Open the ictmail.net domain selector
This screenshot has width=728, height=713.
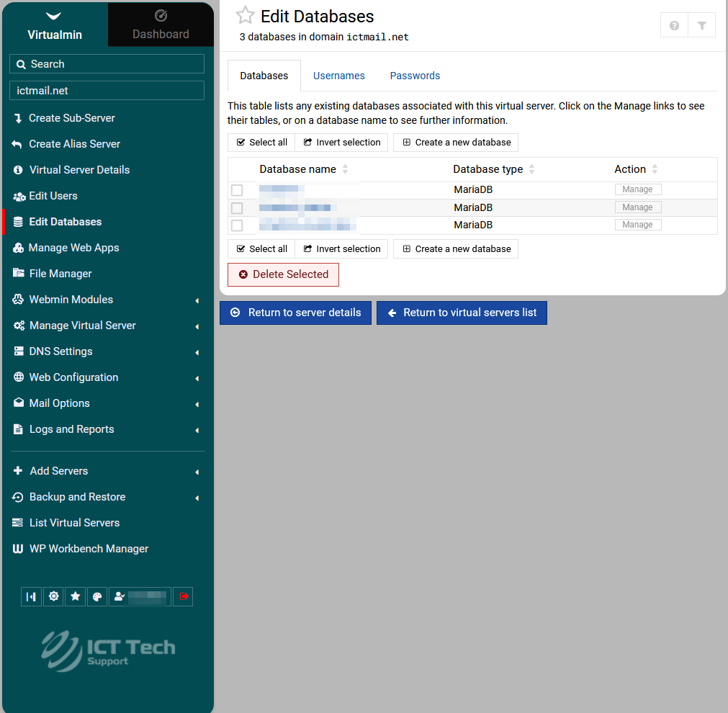tap(107, 91)
